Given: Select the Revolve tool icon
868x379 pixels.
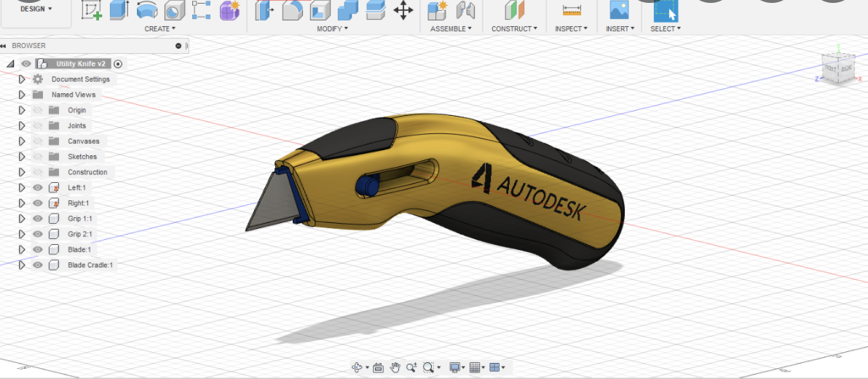Looking at the screenshot, I should [x=147, y=10].
